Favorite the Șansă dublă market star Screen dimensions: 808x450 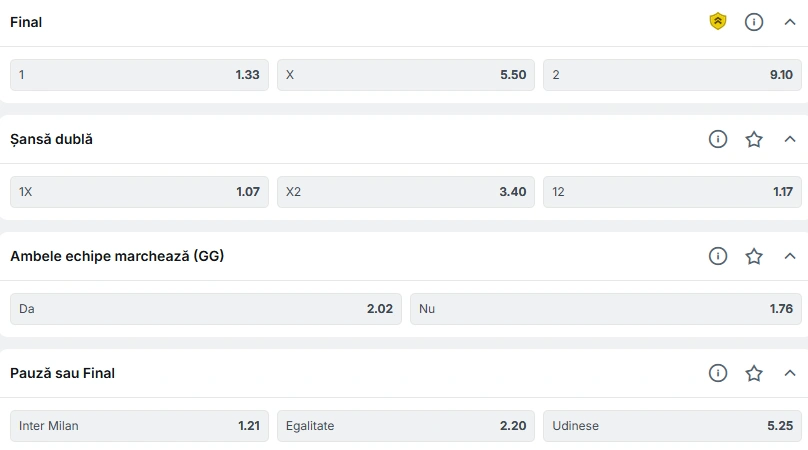coord(754,139)
